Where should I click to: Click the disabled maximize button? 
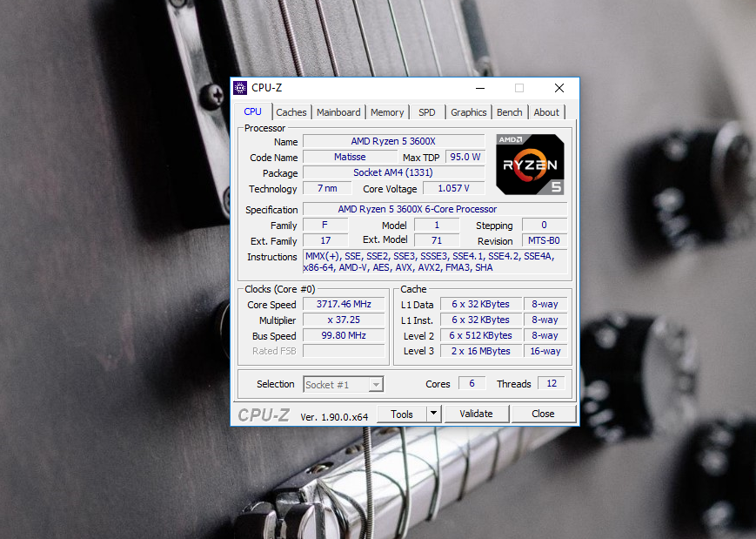click(519, 88)
